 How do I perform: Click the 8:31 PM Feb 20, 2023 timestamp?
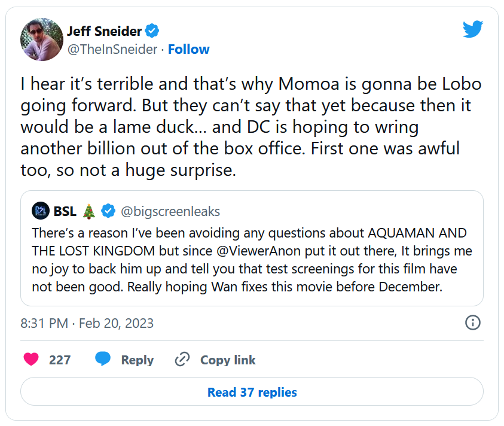click(x=87, y=324)
